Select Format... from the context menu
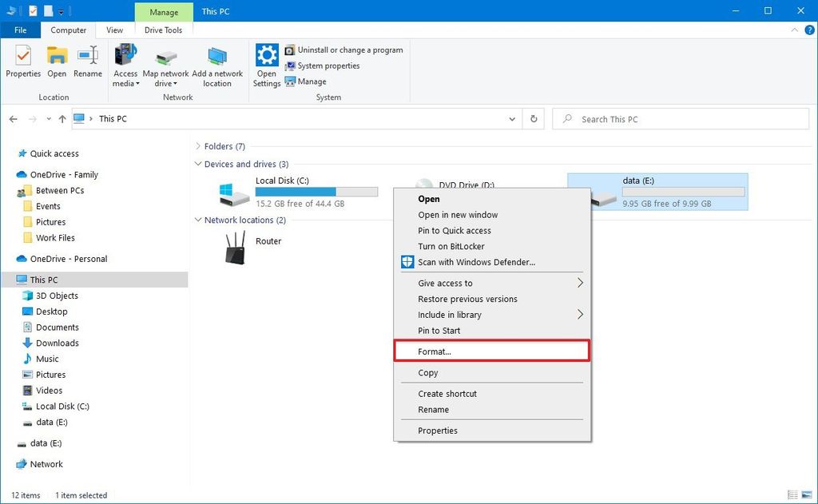 point(435,351)
